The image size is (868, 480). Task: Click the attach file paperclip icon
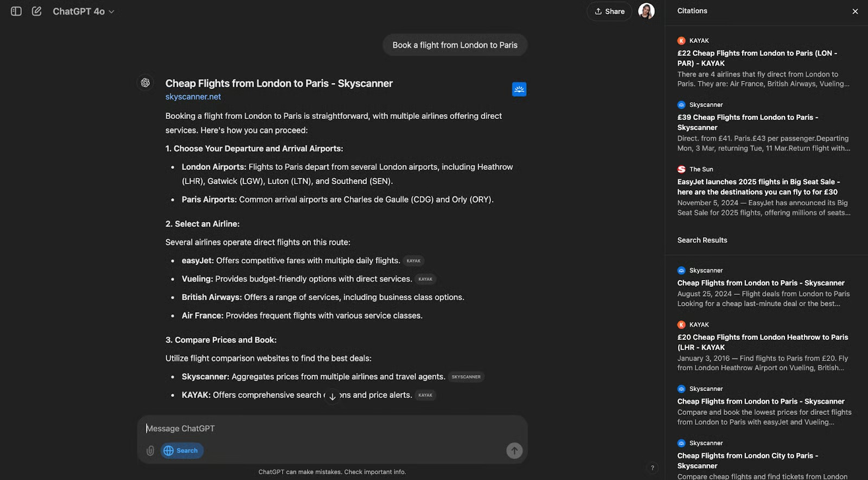[150, 451]
